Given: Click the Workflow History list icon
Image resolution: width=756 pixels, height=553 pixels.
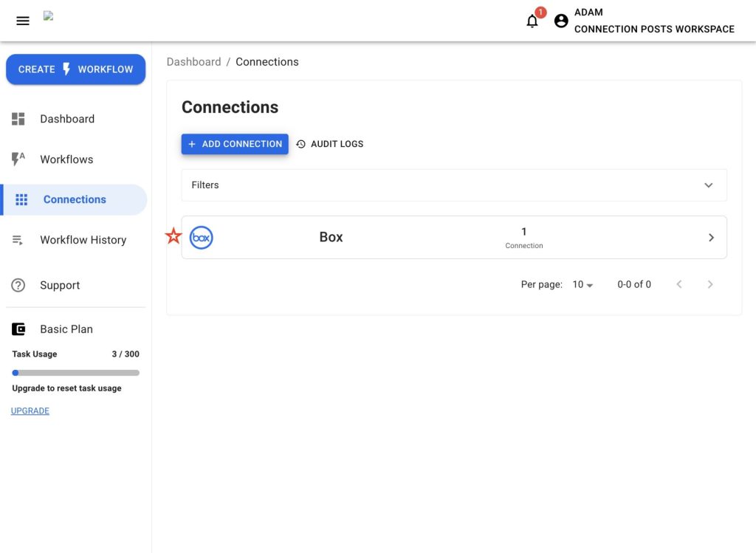Looking at the screenshot, I should click(x=18, y=240).
